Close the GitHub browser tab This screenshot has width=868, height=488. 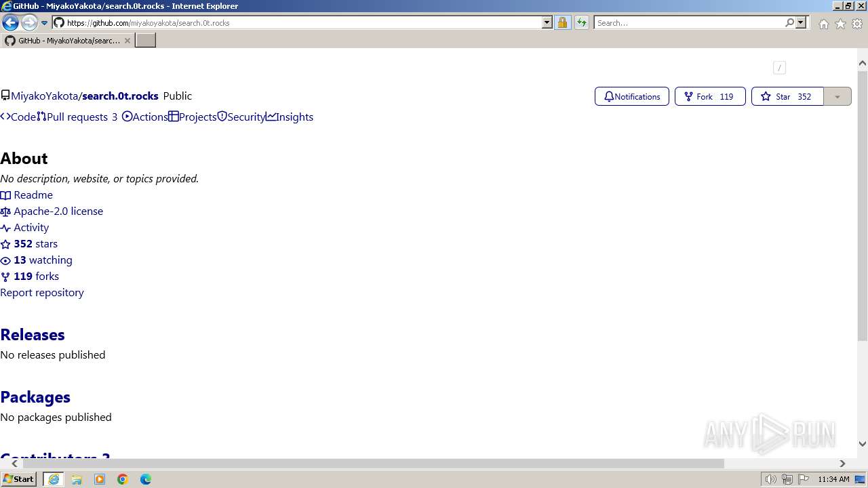pyautogui.click(x=127, y=41)
